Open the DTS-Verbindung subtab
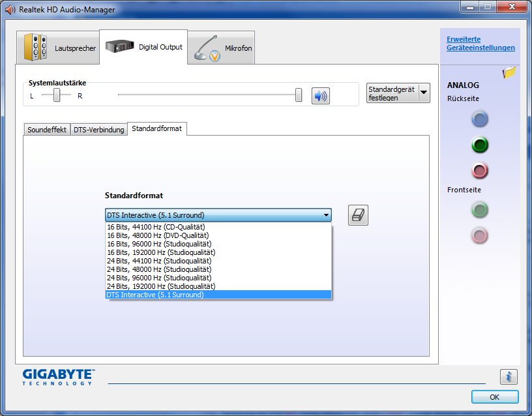The height and width of the screenshot is (416, 532). coord(98,130)
